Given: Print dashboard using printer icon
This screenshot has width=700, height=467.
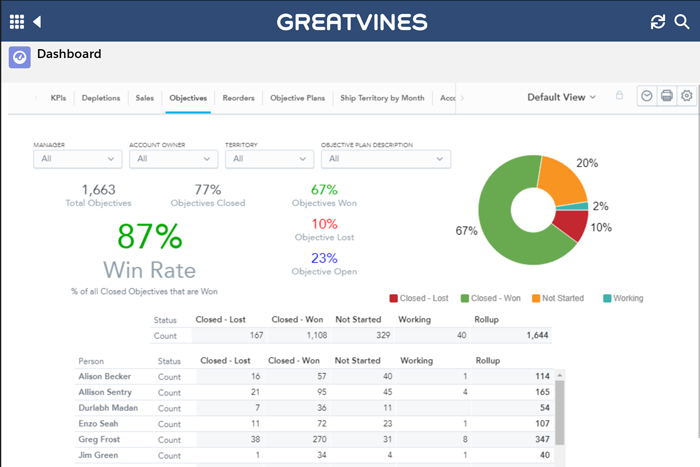Looking at the screenshot, I should pyautogui.click(x=666, y=96).
